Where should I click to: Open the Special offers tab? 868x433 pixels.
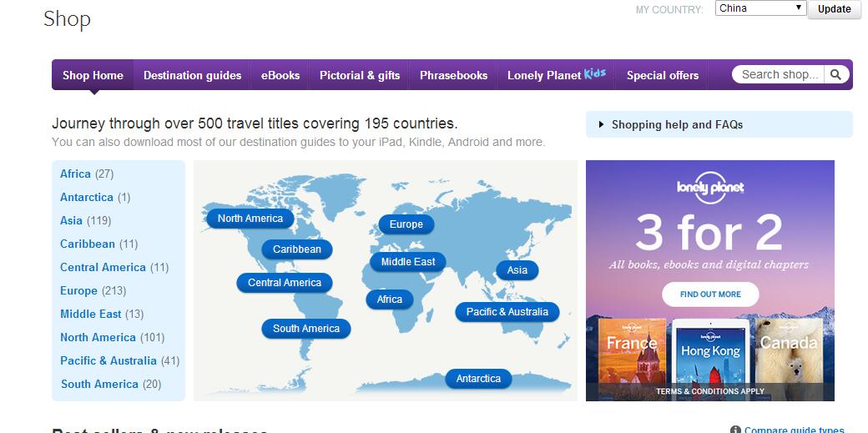coord(662,75)
